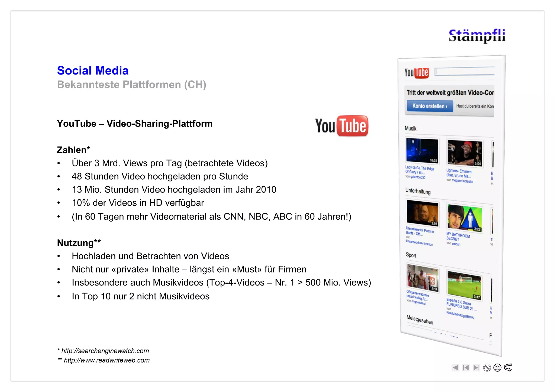Click the "Konto erstellen" button

[430, 106]
